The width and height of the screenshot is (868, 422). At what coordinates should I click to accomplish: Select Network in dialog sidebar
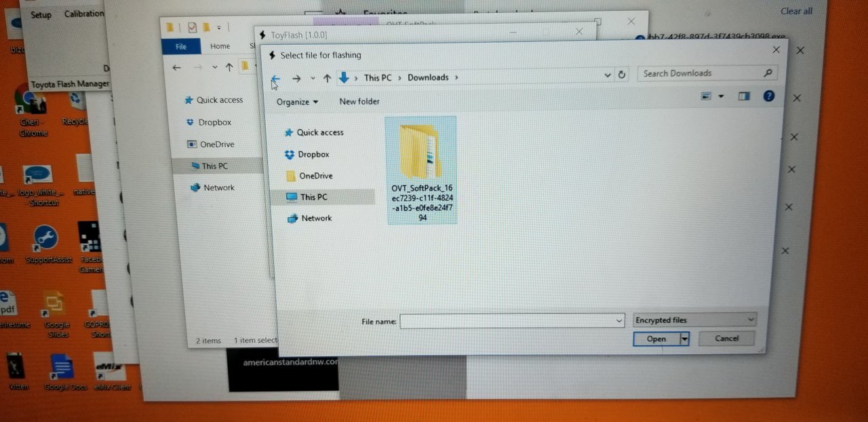click(x=310, y=218)
